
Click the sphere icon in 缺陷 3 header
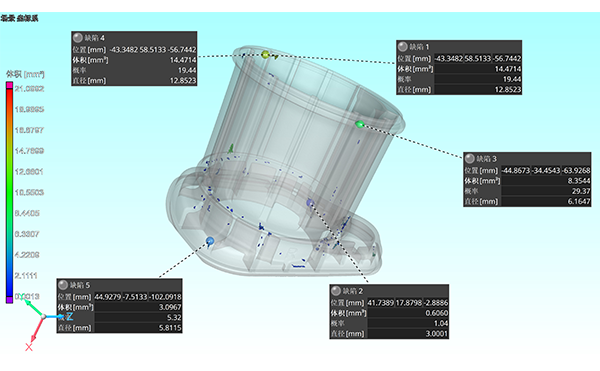click(470, 158)
